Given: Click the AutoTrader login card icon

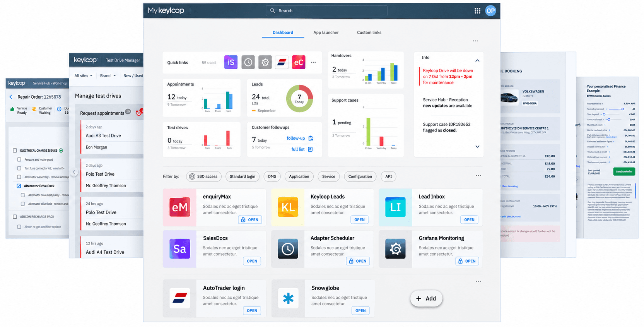Looking at the screenshot, I should point(180,298).
